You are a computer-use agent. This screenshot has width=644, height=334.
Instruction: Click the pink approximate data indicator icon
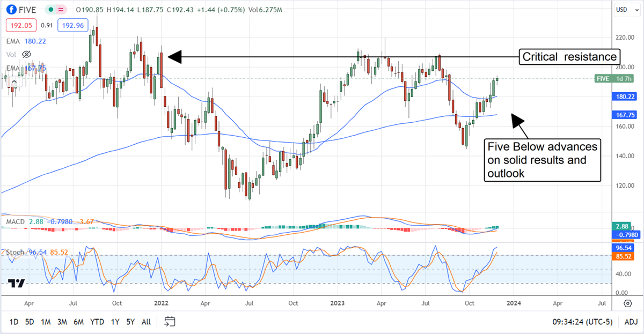pyautogui.click(x=61, y=10)
